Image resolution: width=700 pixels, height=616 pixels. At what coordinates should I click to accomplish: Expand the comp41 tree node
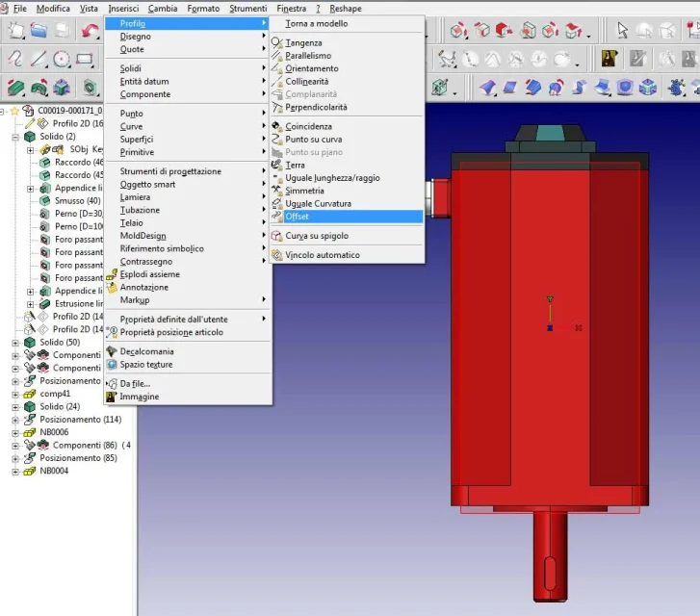click(x=15, y=395)
